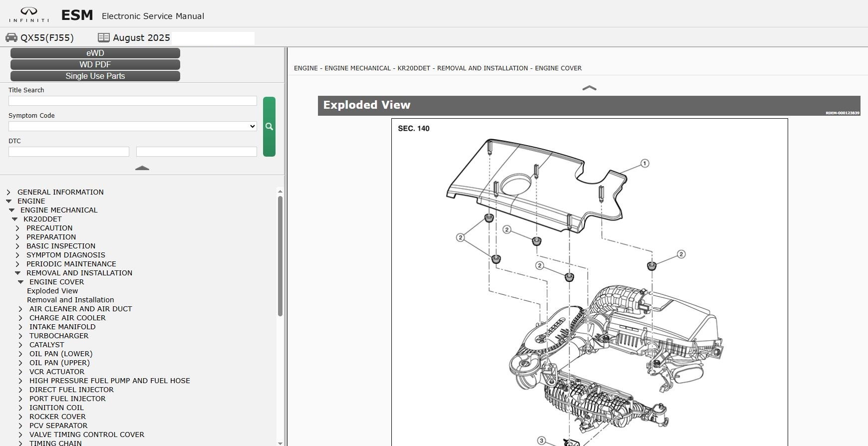Click the green magnifier search button
The image size is (868, 446).
[269, 127]
